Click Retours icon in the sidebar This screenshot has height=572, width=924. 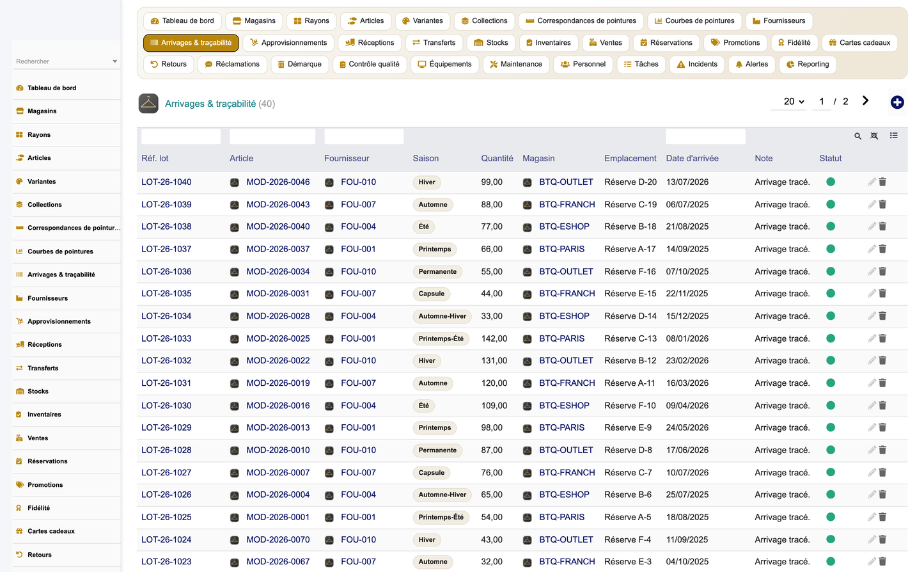point(19,555)
